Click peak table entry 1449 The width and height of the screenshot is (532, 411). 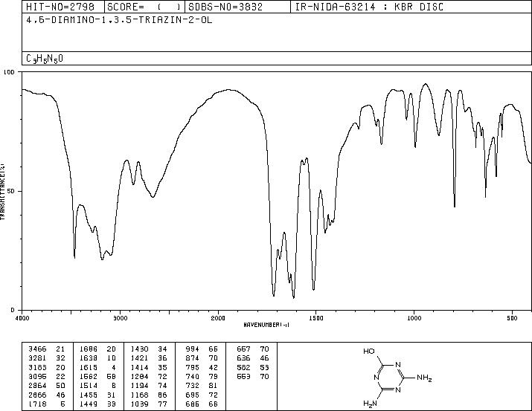click(x=89, y=404)
